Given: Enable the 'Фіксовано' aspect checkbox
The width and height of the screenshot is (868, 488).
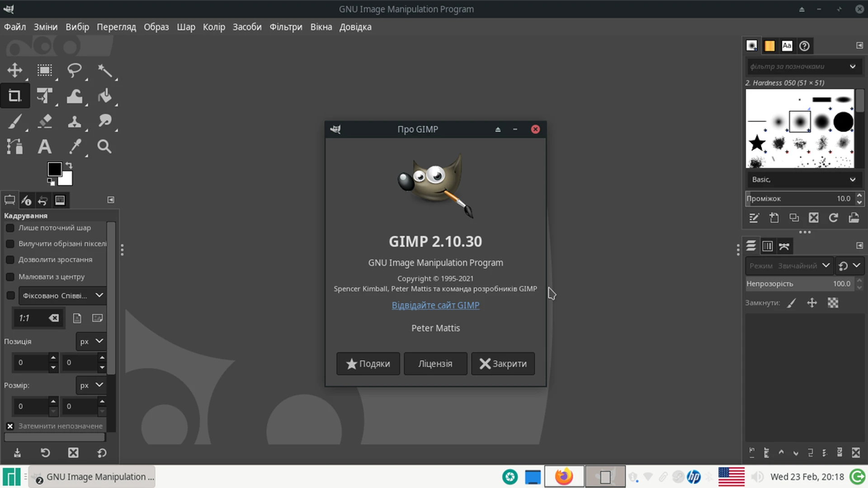Looking at the screenshot, I should point(10,296).
